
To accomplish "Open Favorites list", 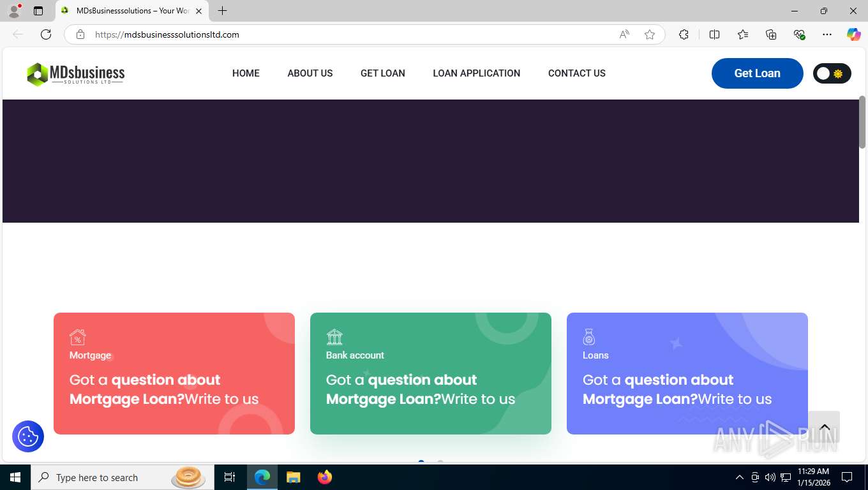I will tap(743, 34).
